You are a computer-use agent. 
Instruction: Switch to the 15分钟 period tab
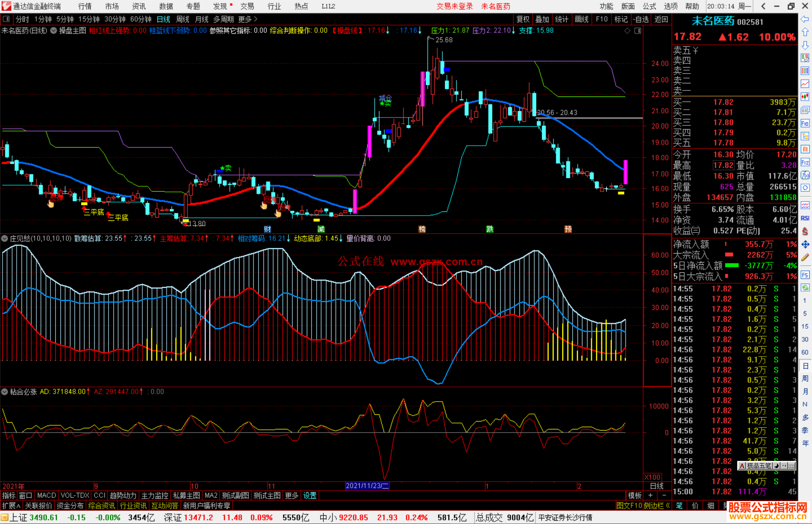(89, 19)
